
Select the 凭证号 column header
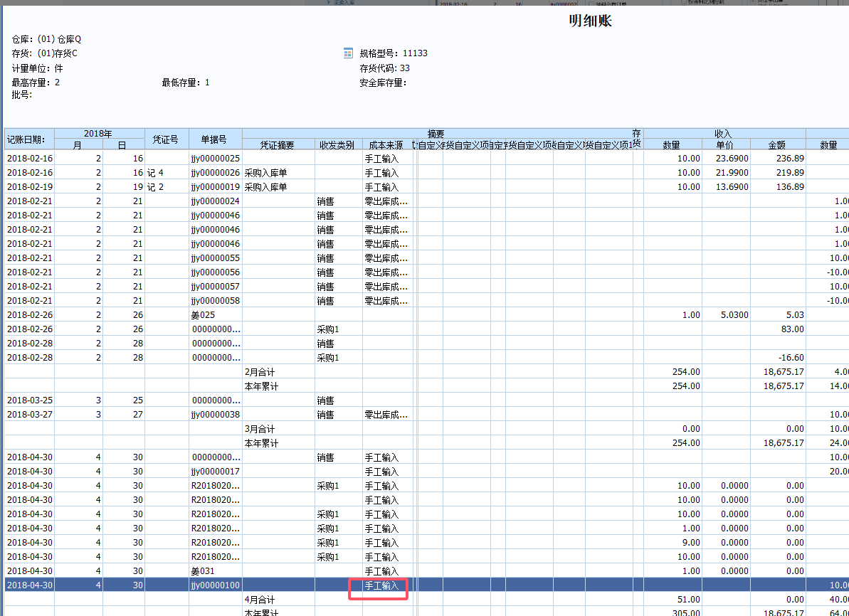pyautogui.click(x=167, y=139)
